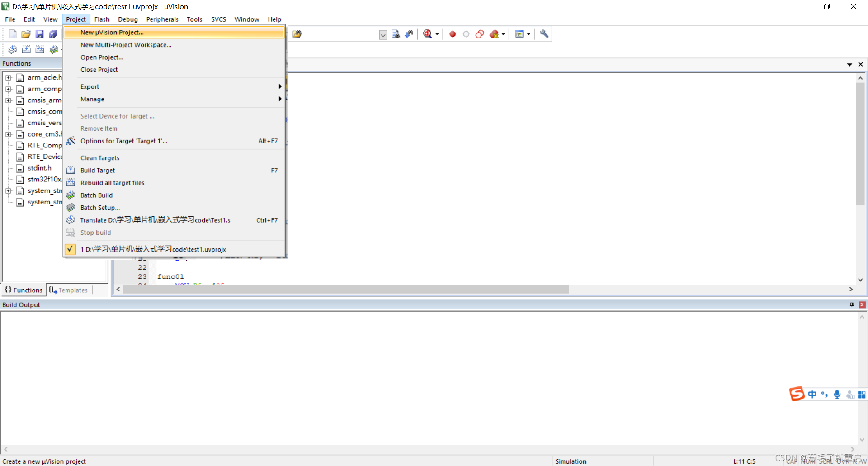Toggle Chinese mode in the Sogou IME bar
The height and width of the screenshot is (466, 868).
(812, 395)
